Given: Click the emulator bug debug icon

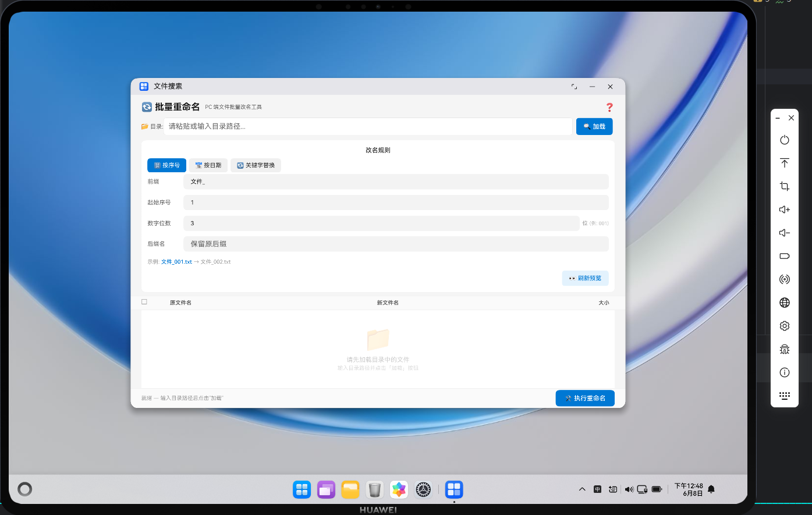Looking at the screenshot, I should click(785, 349).
